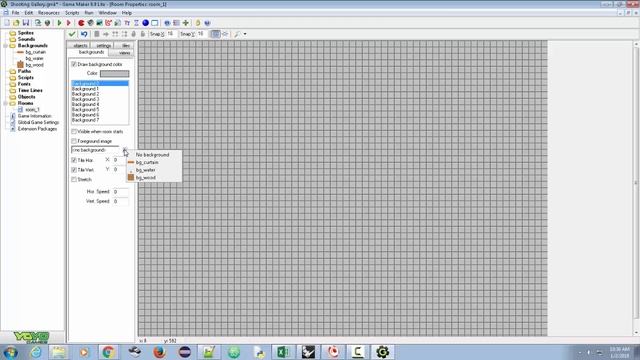Image resolution: width=640 pixels, height=360 pixels.
Task: Switch to the objects tab
Action: click(x=80, y=45)
